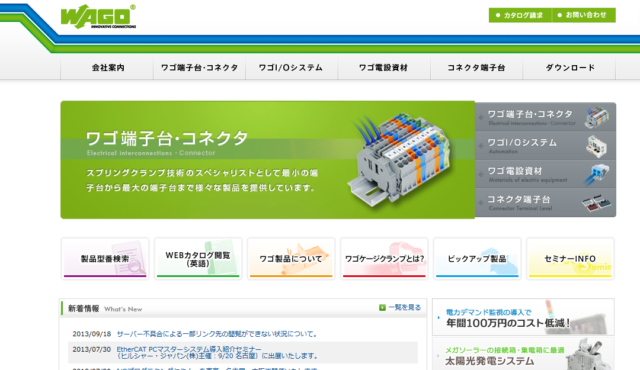This screenshot has height=370, width=640.
Task: Open the ワゴI/Oシステム navigation item
Action: coord(291,68)
